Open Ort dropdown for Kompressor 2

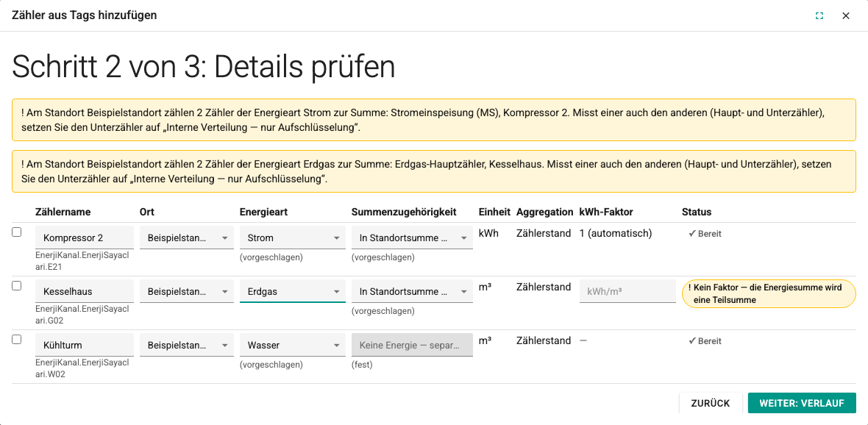pyautogui.click(x=187, y=238)
